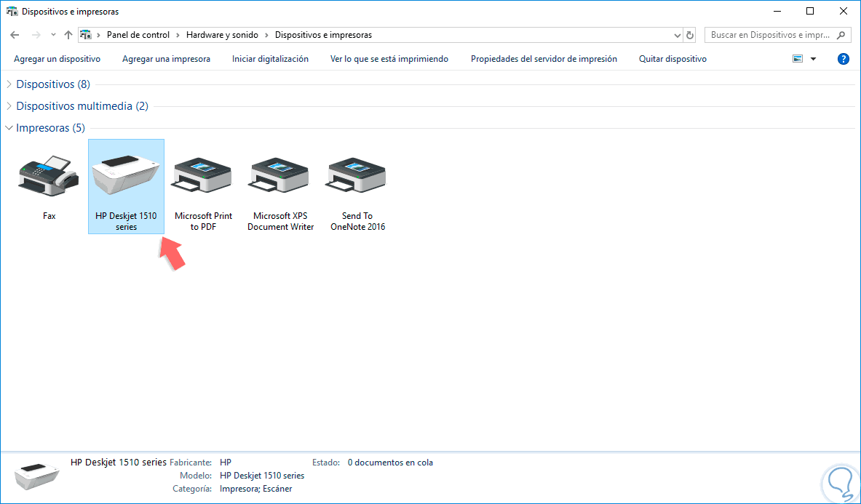Viewport: 861px width, 504px height.
Task: Click the 'Microsoft Print to PDF' label
Action: coord(203,221)
